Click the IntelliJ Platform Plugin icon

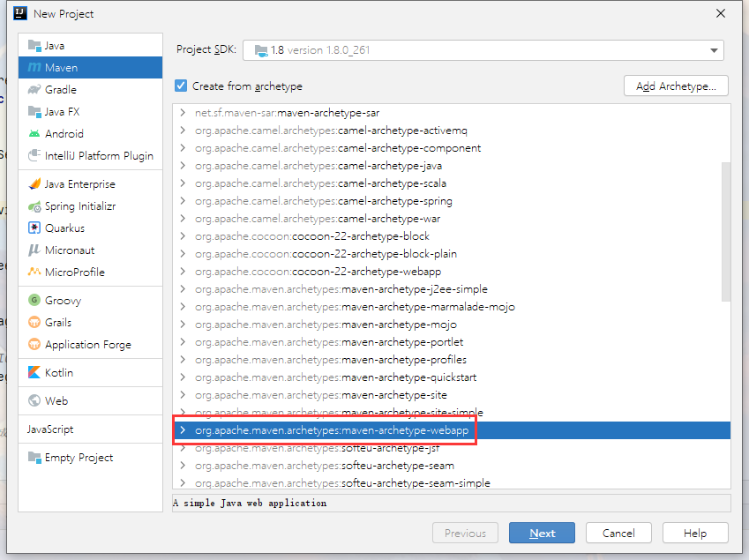pos(34,155)
